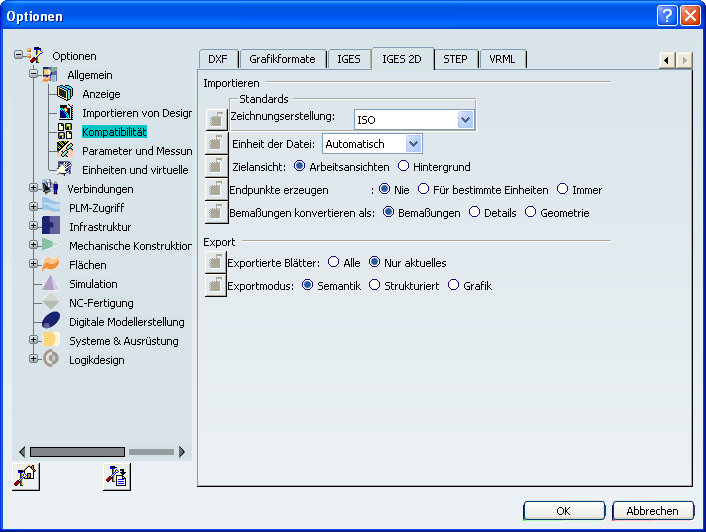Open the Zeichnungserstellung ISO dropdown
Image resolution: width=706 pixels, height=532 pixels.
click(x=465, y=120)
